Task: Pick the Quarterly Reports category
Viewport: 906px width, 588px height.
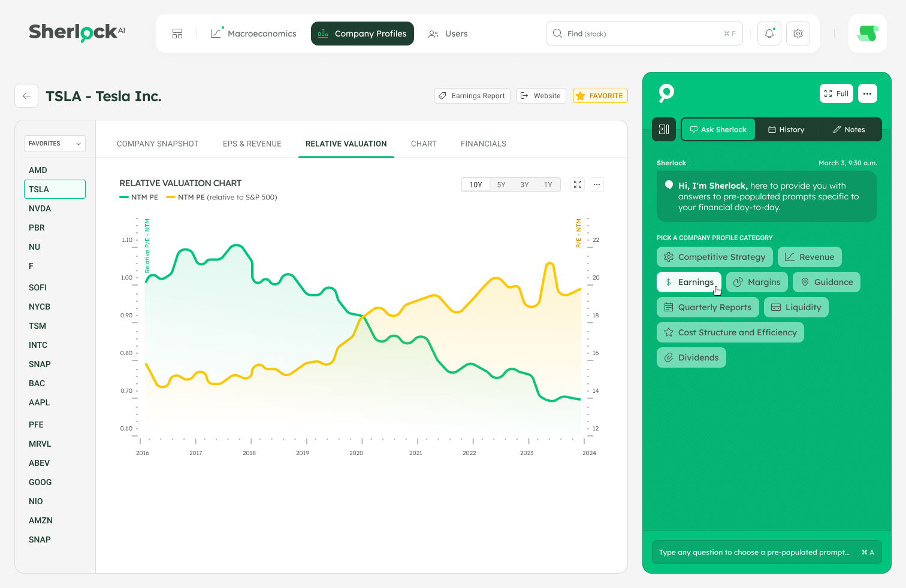Action: 708,307
